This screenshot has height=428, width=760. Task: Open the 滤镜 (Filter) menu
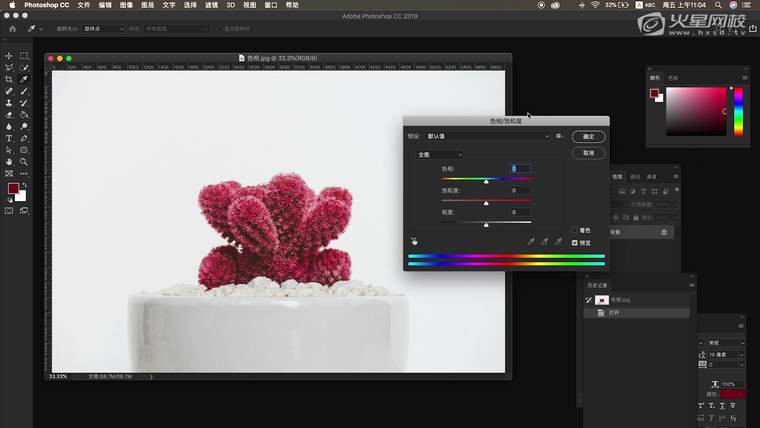(x=211, y=5)
